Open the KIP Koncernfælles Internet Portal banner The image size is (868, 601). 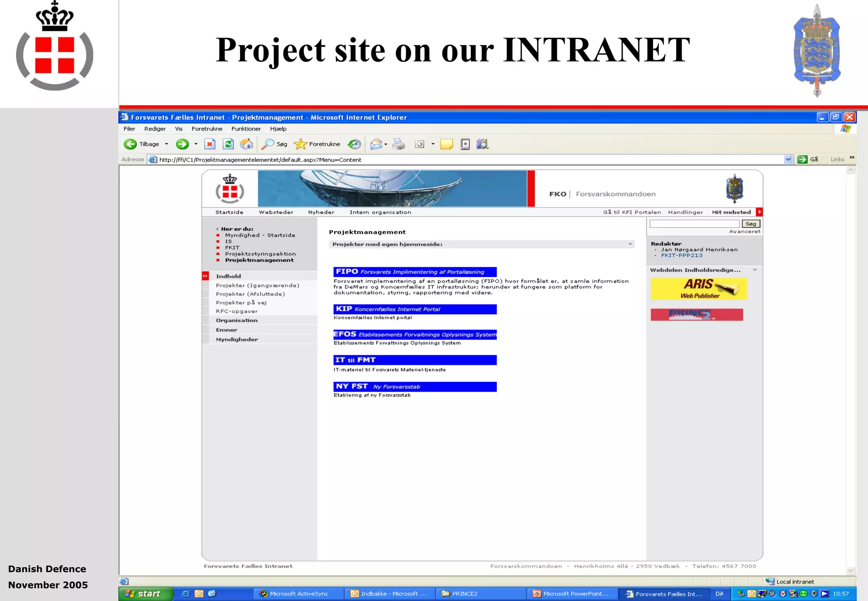[415, 309]
